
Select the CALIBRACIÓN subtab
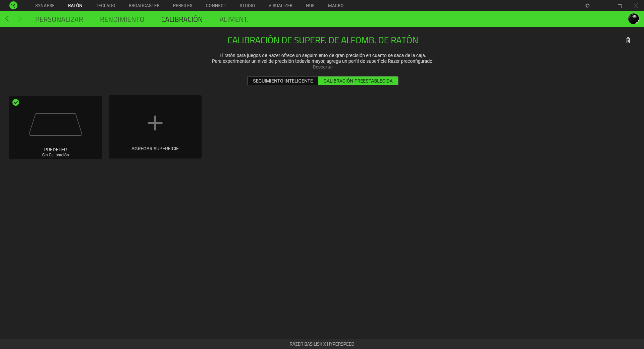click(x=182, y=19)
